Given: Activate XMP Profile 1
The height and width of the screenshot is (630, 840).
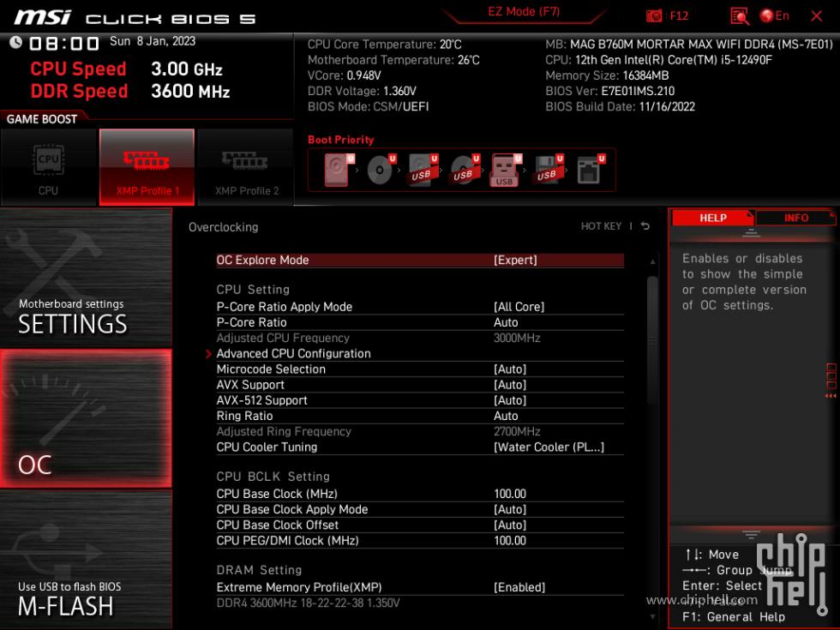Looking at the screenshot, I should pos(147,165).
